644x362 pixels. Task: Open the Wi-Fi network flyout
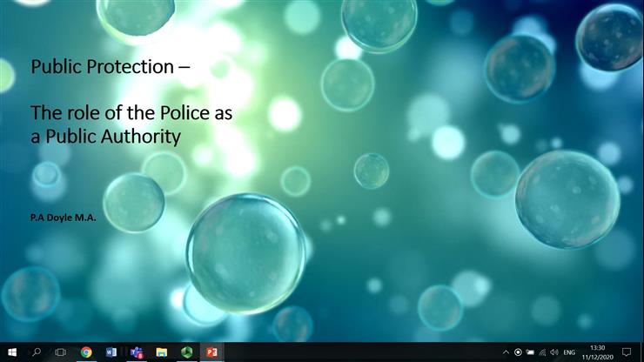(542, 352)
